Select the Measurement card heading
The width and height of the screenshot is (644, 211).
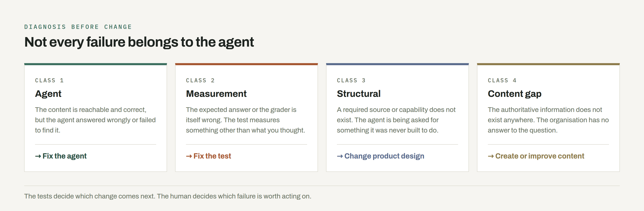(216, 94)
